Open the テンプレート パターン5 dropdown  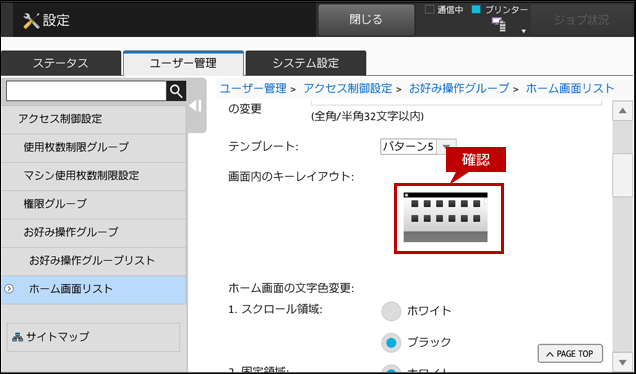(x=418, y=146)
